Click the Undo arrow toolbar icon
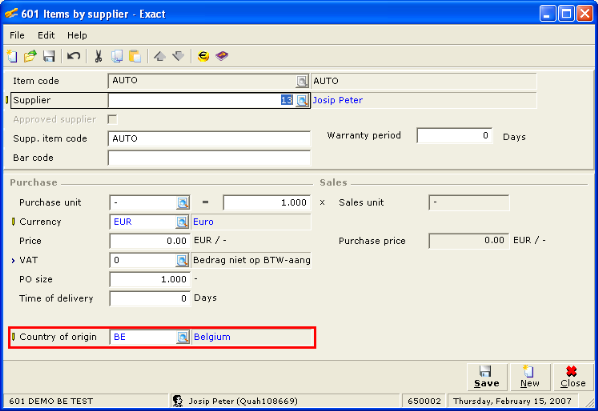 (x=73, y=56)
